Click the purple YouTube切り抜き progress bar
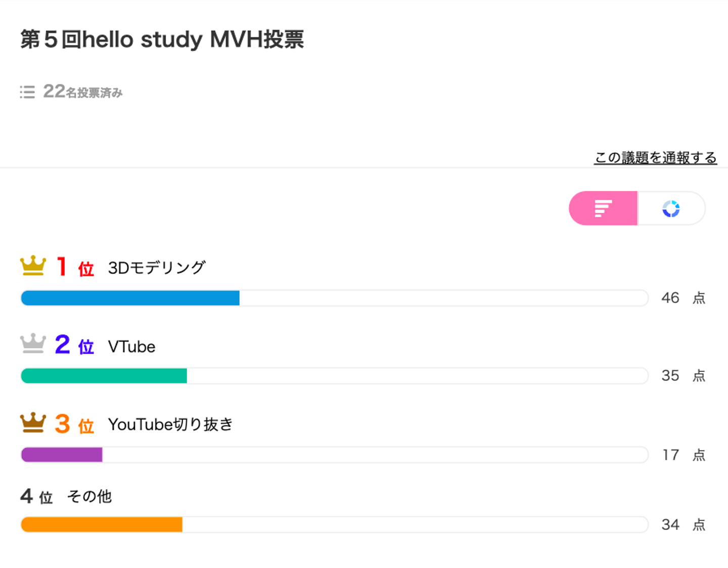The width and height of the screenshot is (728, 568). point(62,455)
